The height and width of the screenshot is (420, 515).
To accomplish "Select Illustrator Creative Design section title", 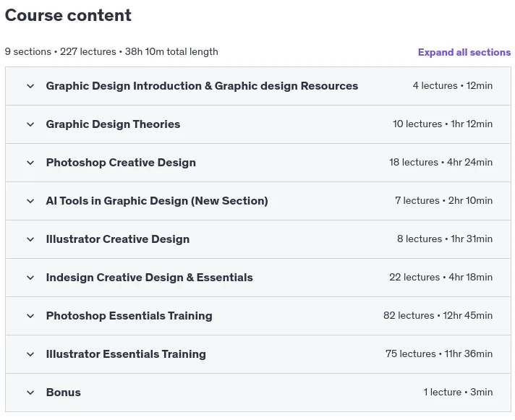I will click(x=118, y=239).
